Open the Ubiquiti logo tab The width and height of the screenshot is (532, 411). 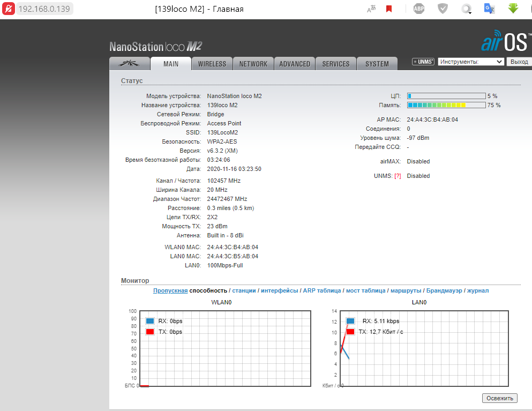pyautogui.click(x=130, y=63)
